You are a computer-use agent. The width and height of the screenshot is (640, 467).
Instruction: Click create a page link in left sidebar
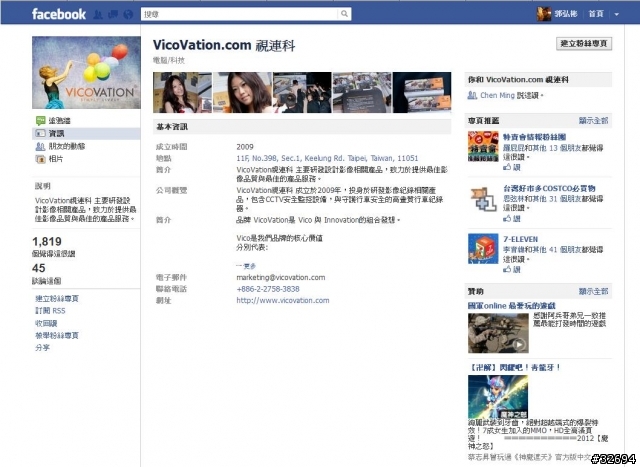click(57, 298)
